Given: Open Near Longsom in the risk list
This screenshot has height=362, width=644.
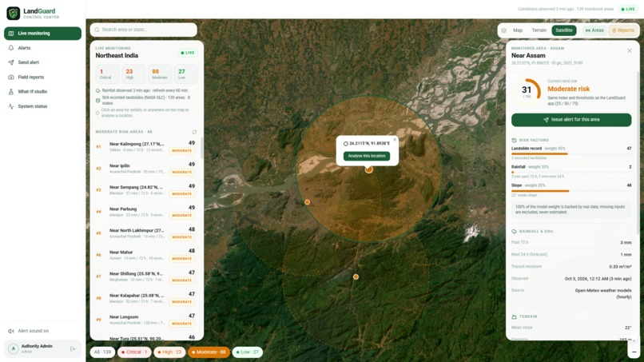Looking at the screenshot, I should [x=145, y=320].
